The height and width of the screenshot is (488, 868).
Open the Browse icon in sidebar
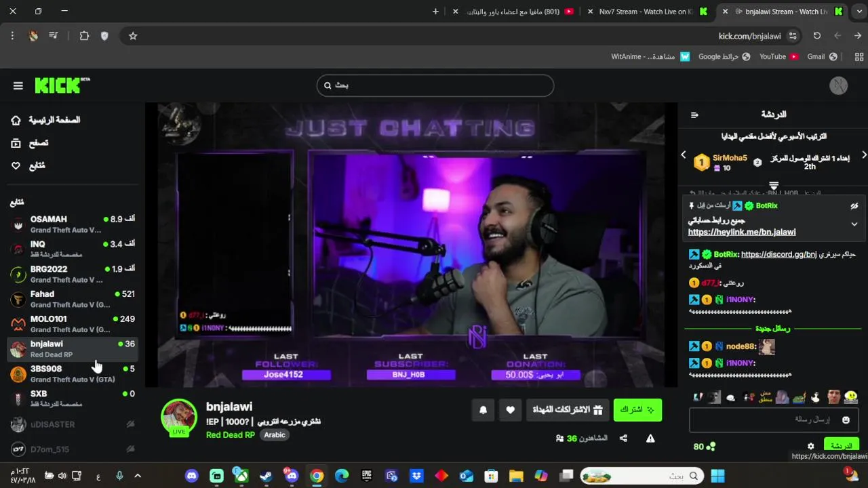[16, 143]
